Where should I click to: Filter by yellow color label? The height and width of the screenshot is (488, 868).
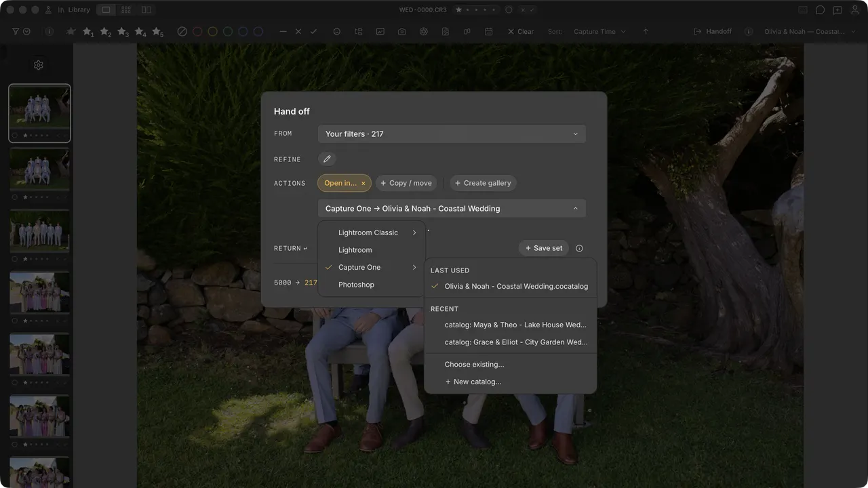pyautogui.click(x=212, y=32)
